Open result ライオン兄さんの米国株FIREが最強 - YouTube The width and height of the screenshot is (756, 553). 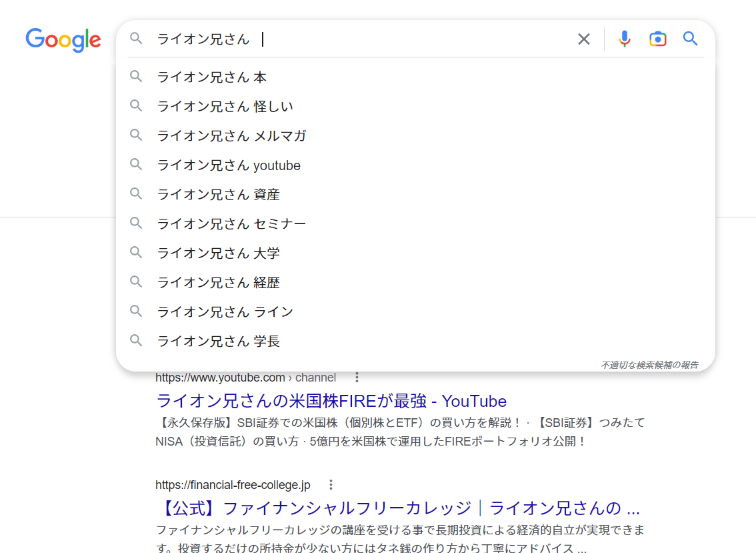tap(331, 401)
